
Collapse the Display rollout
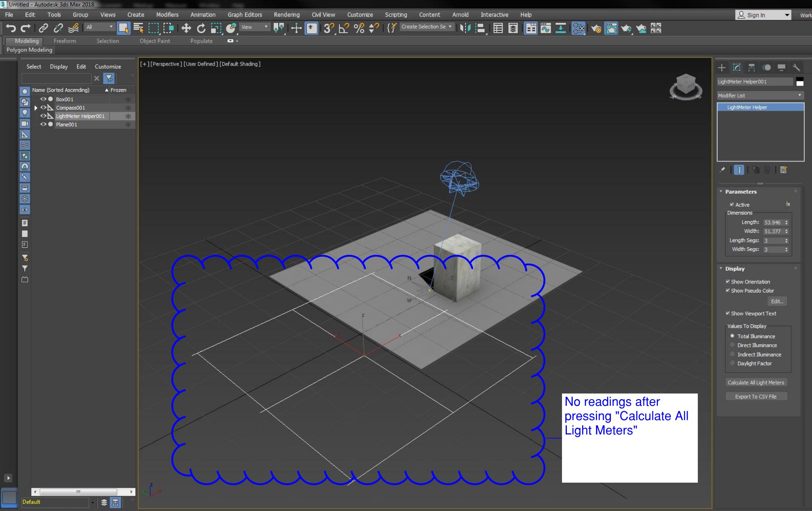click(x=721, y=269)
